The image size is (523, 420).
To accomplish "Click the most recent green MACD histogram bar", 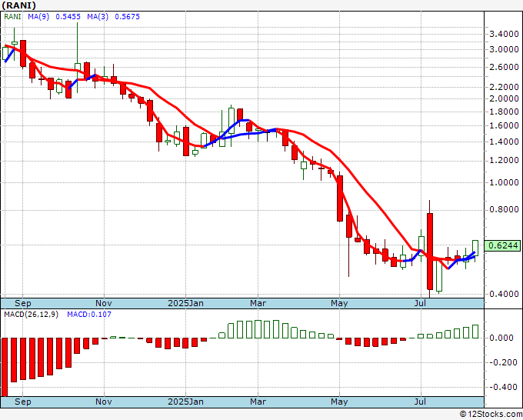I will [475, 332].
